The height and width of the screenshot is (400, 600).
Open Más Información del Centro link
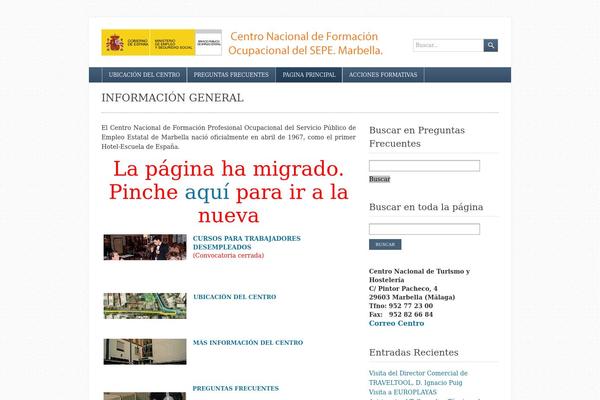point(248,343)
